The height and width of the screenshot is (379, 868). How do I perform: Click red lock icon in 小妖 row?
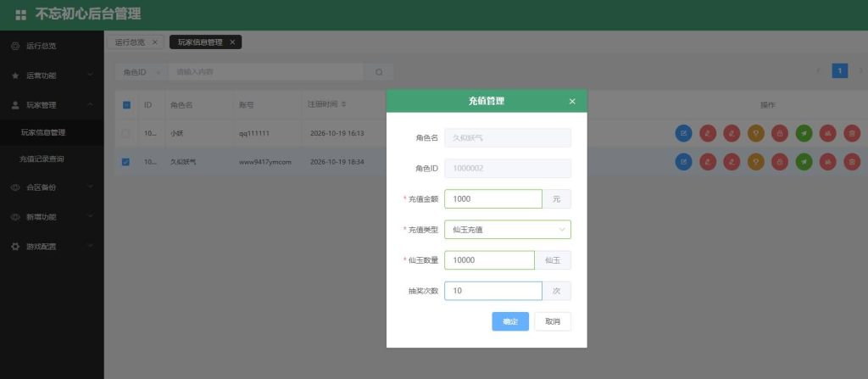[780, 133]
